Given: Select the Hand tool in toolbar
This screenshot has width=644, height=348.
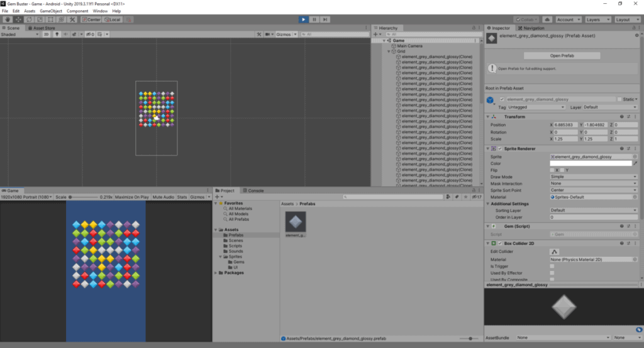Looking at the screenshot, I should [x=7, y=20].
